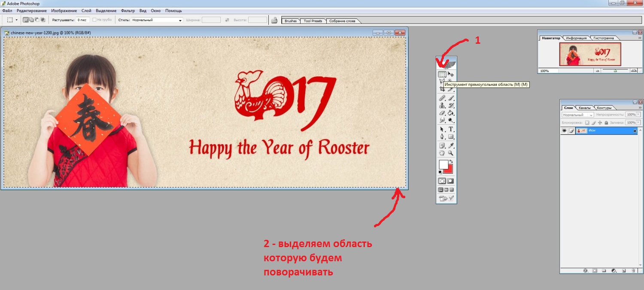Click the Растушевать feather input field
644x290 pixels.
coord(83,20)
